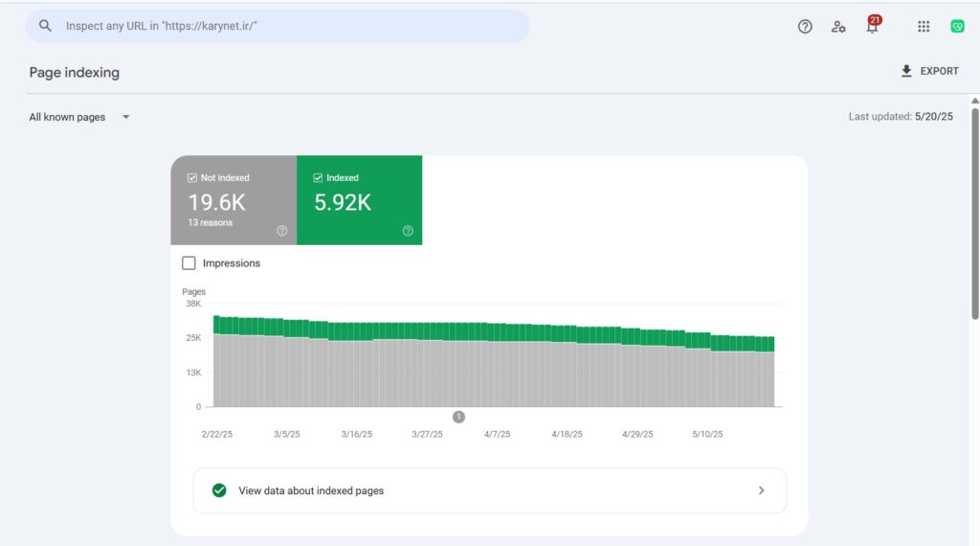Open the Google apps grid
This screenshot has height=546, width=980.
click(924, 27)
